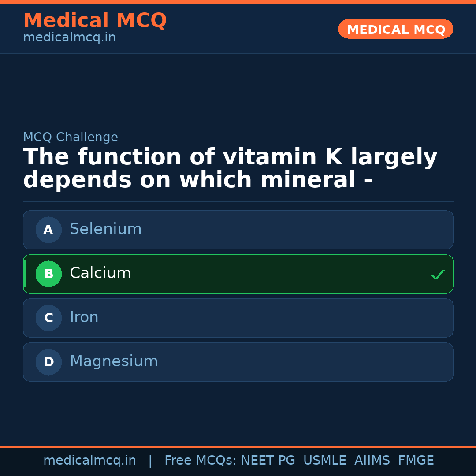Screen dimensions: 476x476
Task: Click the green B option badge
Action: tap(48, 274)
